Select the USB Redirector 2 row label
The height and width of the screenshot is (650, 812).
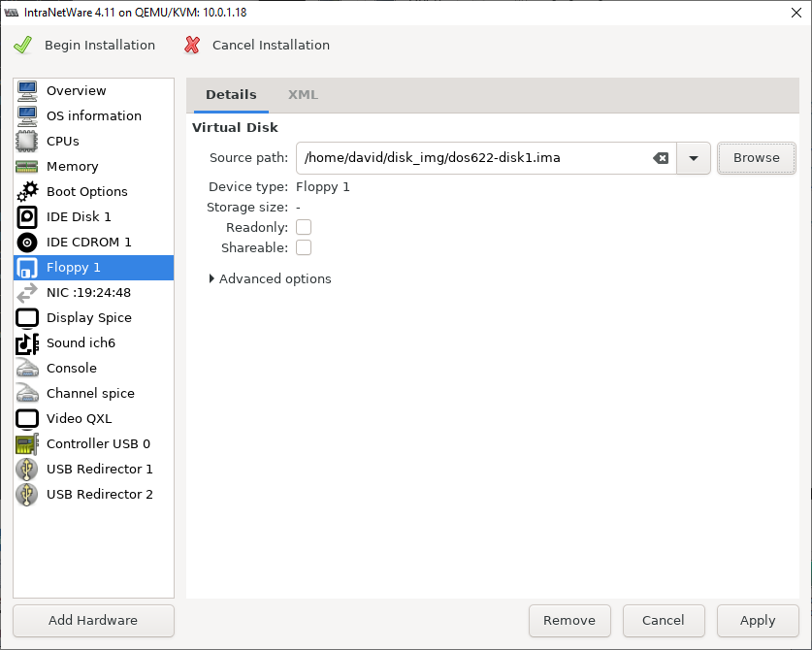(x=99, y=495)
